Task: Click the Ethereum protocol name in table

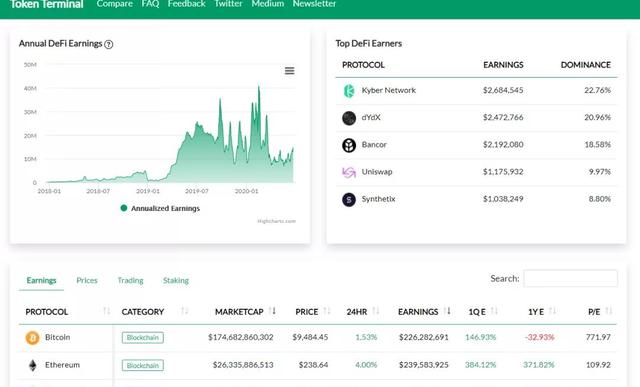Action: (62, 365)
